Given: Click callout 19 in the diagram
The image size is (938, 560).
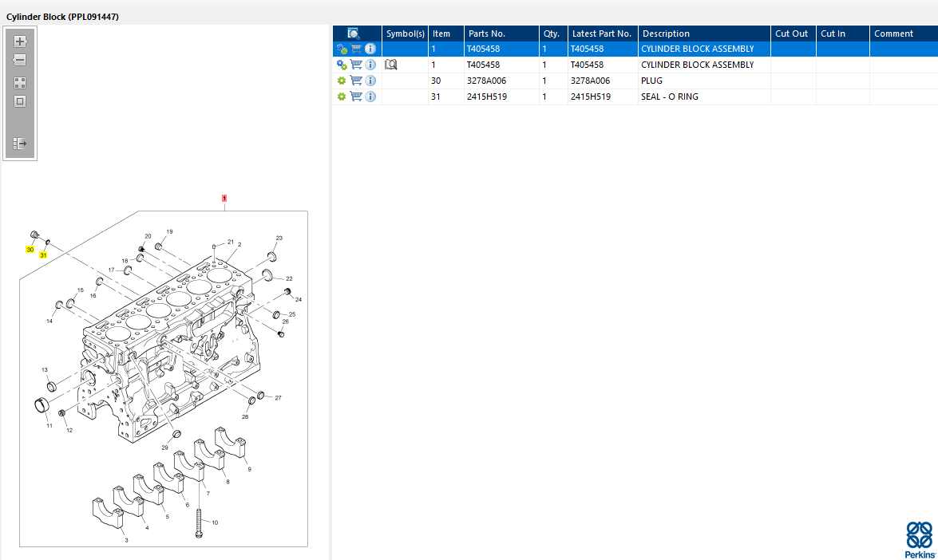Looking at the screenshot, I should click(169, 231).
